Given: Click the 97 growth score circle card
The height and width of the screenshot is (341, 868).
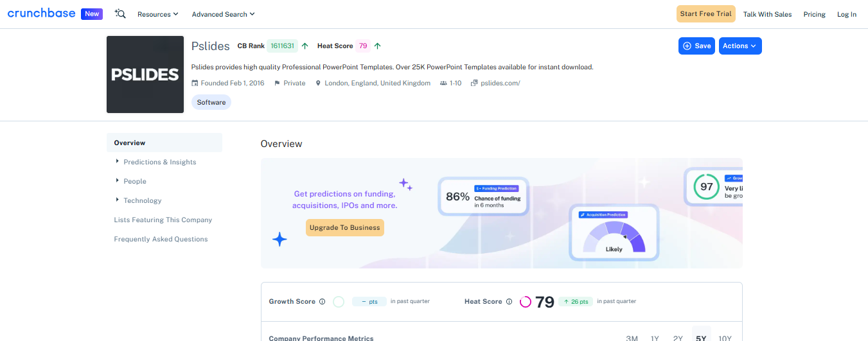Looking at the screenshot, I should click(714, 186).
